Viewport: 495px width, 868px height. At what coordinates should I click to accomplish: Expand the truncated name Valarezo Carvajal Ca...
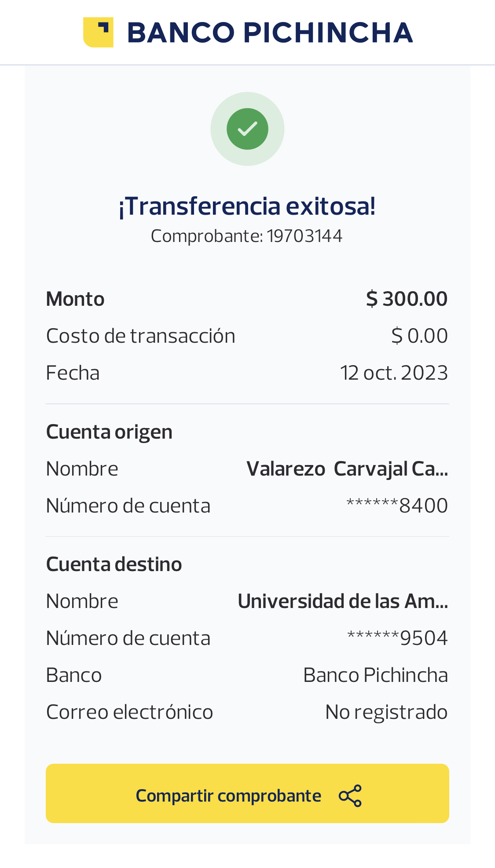(347, 469)
